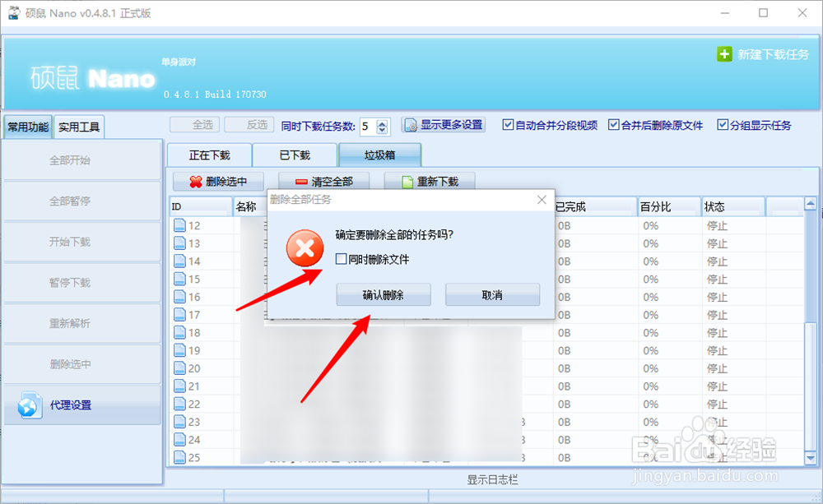The image size is (823, 504).
Task: Confirm deletion with 确认删除 button
Action: tap(384, 294)
